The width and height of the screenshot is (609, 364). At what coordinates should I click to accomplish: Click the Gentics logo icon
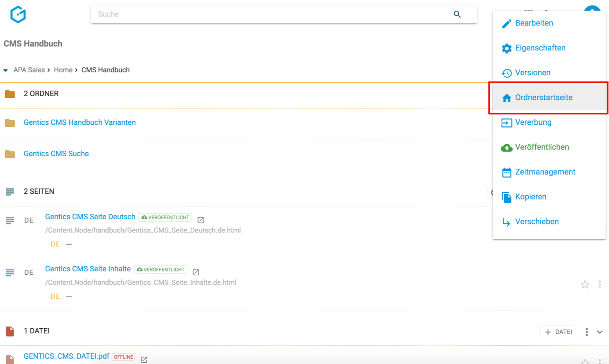[x=18, y=14]
